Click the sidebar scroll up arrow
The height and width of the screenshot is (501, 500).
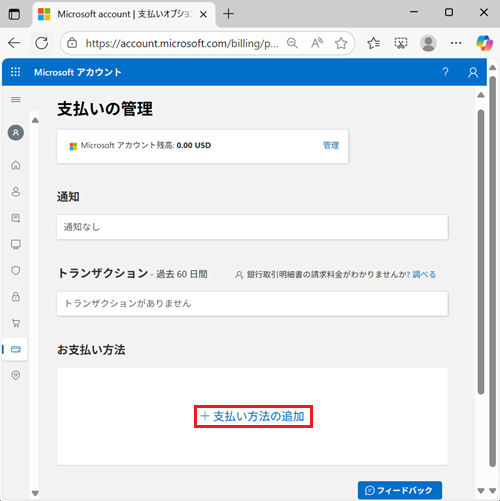(x=35, y=120)
